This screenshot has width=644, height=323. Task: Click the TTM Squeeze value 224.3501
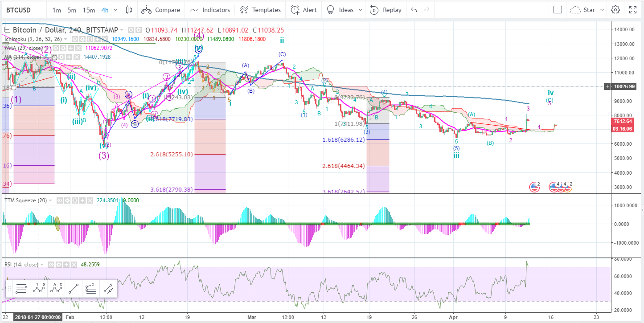pos(107,200)
